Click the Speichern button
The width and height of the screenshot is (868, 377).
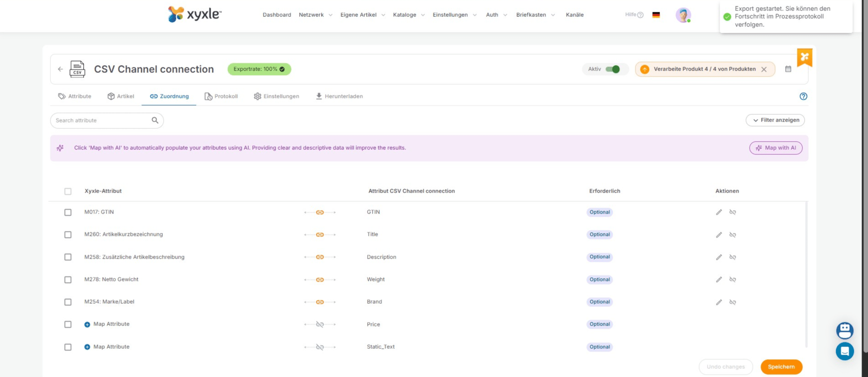(781, 367)
